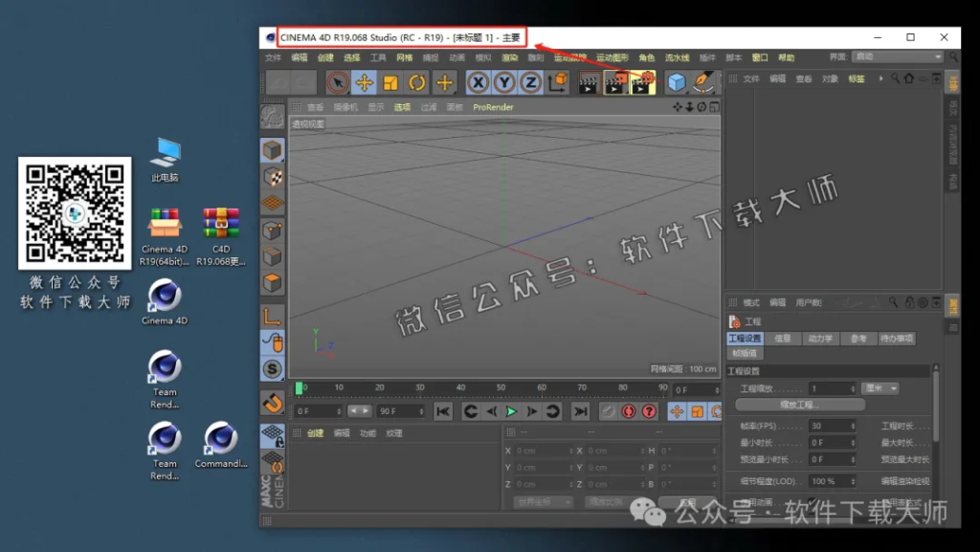Viewport: 980px width, 552px height.
Task: Click the green timeline scrubber handle
Action: [299, 386]
